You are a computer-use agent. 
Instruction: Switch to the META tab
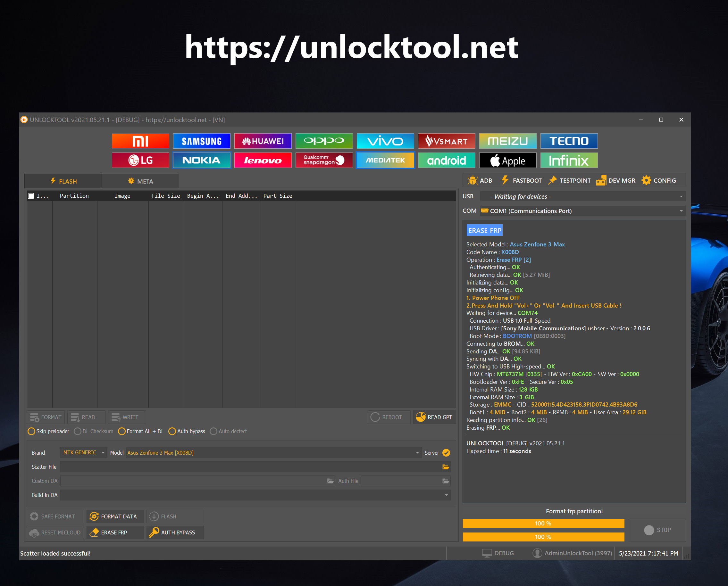tap(140, 181)
